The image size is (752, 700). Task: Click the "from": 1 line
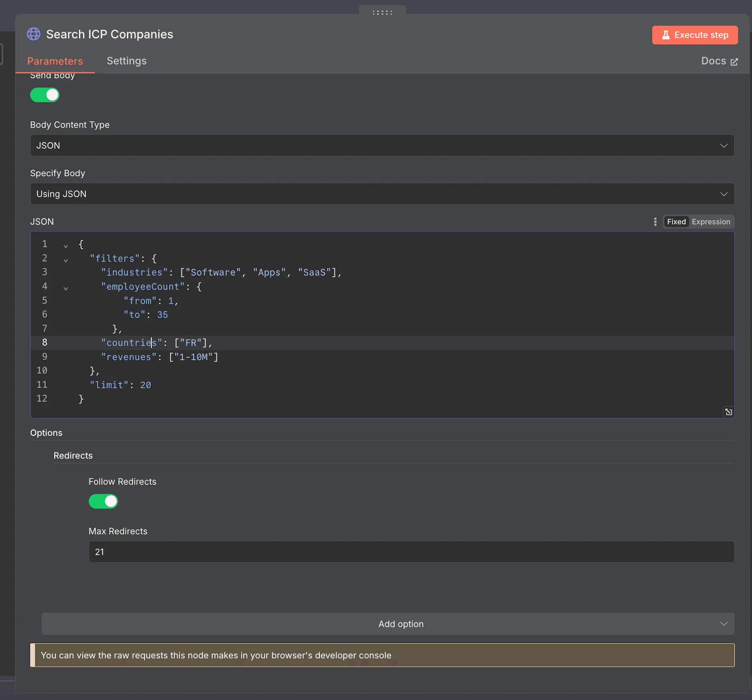click(x=151, y=301)
